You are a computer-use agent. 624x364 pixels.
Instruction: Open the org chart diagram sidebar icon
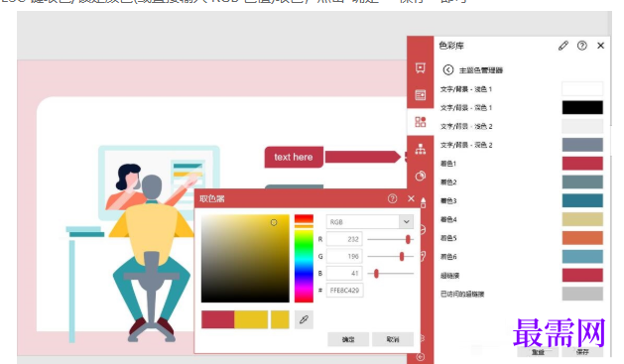coord(421,149)
